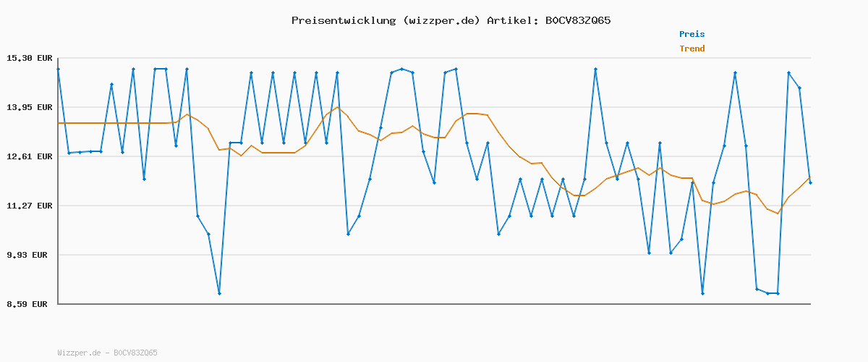This screenshot has height=362, width=868.
Task: Select the lowest dip of the orange trend line
Action: (x=778, y=214)
